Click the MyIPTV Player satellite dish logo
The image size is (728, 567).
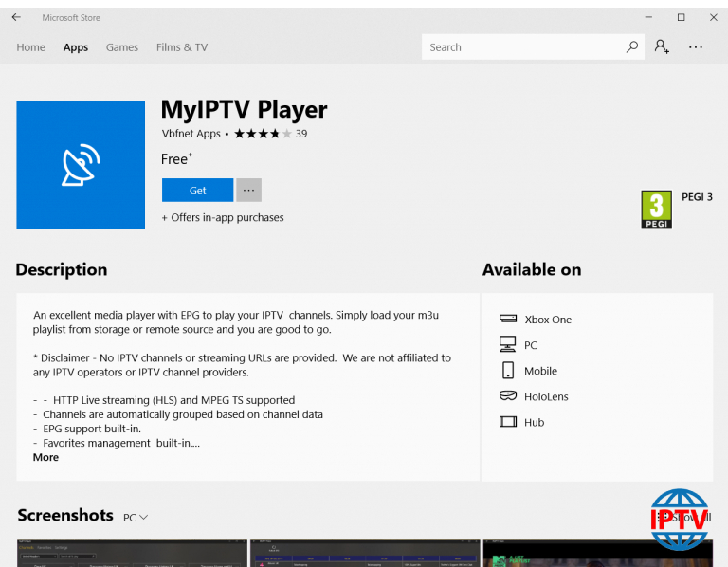(81, 165)
